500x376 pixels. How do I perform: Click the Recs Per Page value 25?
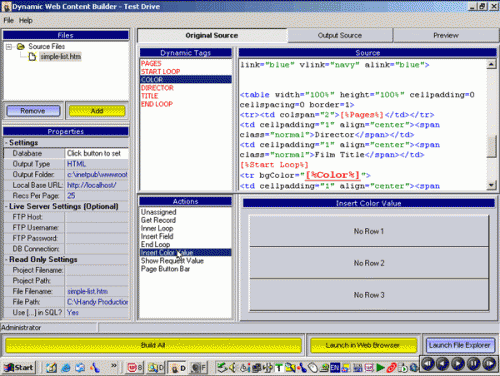point(97,196)
